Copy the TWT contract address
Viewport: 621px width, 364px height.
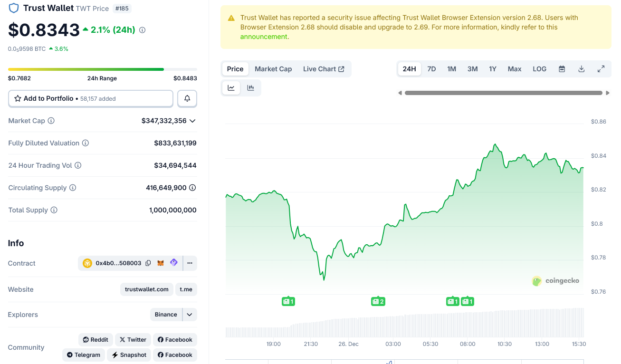[x=148, y=262]
